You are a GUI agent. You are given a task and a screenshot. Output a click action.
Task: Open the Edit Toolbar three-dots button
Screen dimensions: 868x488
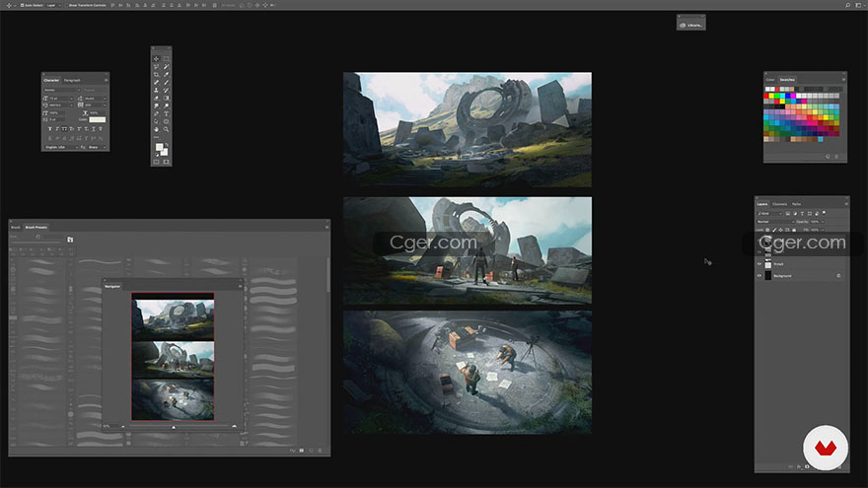(x=156, y=137)
